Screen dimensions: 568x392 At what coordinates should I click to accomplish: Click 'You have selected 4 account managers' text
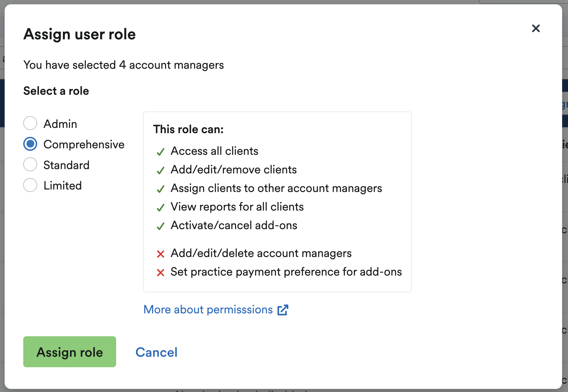pyautogui.click(x=124, y=65)
